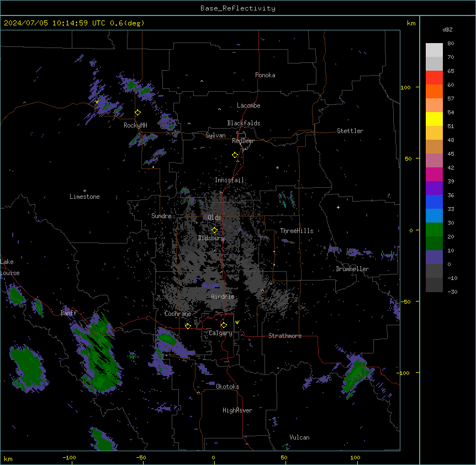Select the orange 60-57 dBZ legend swatch
The image size is (476, 465).
(x=434, y=91)
